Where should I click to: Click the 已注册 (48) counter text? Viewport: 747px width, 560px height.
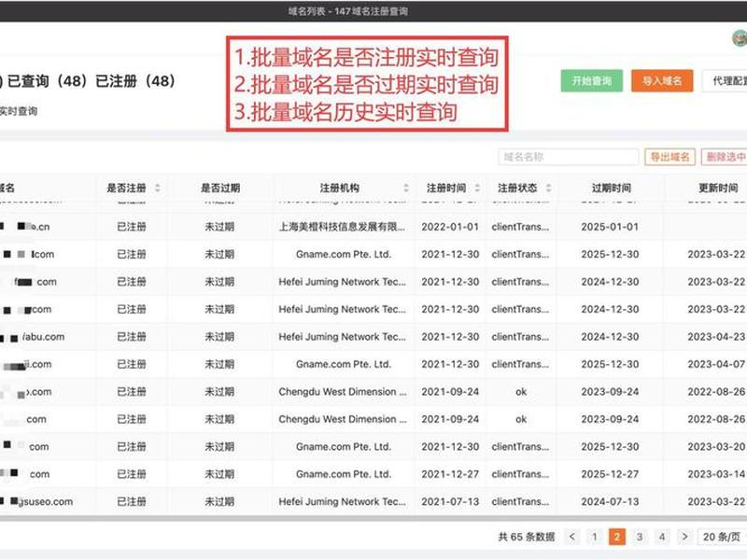pos(135,81)
